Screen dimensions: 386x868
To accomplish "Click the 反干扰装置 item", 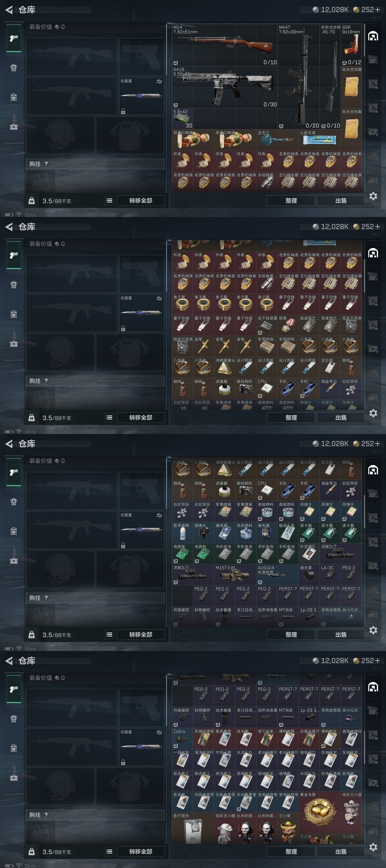I will point(267,325).
